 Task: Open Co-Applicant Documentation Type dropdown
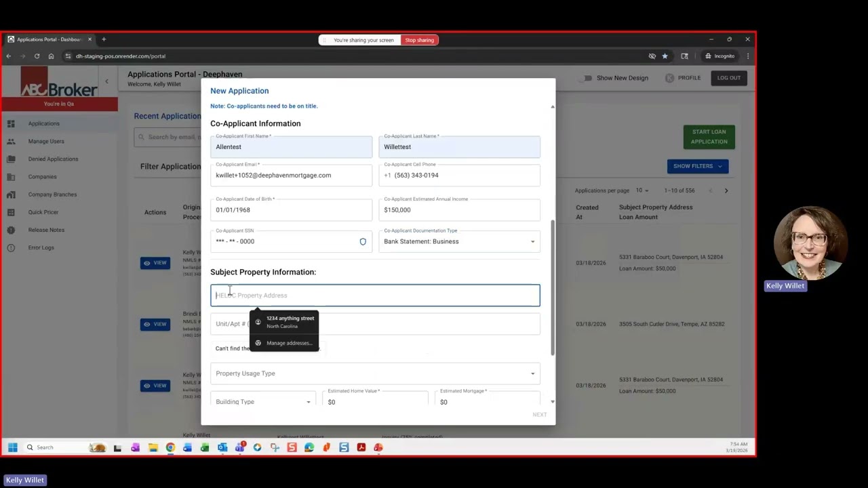(459, 240)
